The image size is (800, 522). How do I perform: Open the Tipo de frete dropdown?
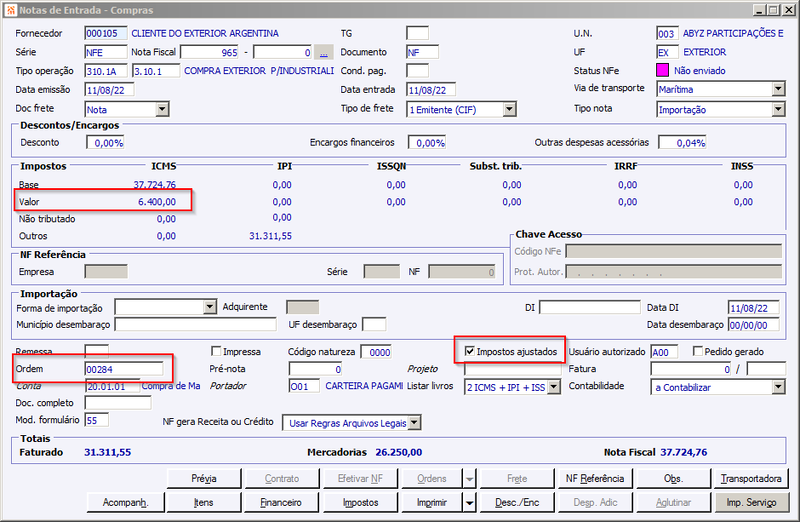pyautogui.click(x=509, y=109)
